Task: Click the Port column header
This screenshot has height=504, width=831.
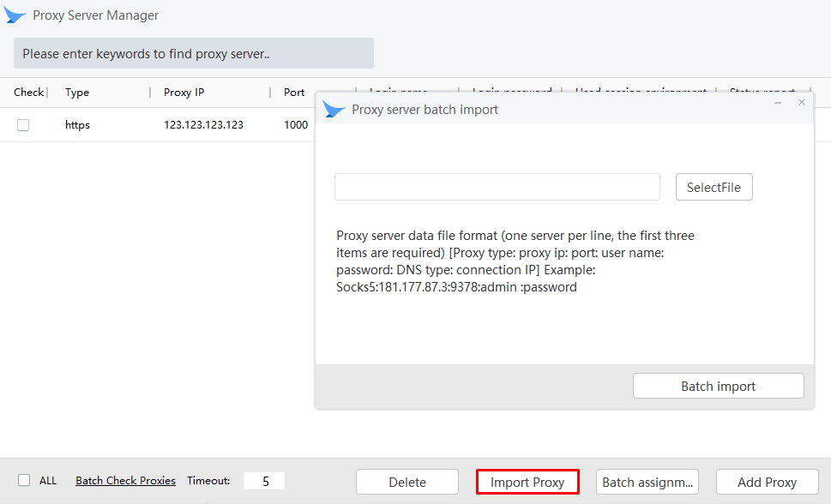Action: 294,93
